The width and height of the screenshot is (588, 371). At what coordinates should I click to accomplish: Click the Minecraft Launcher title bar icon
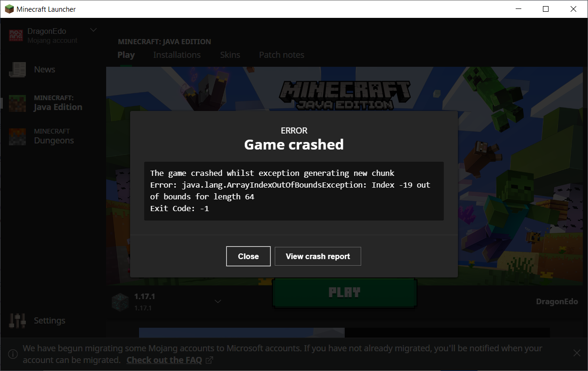click(x=9, y=9)
